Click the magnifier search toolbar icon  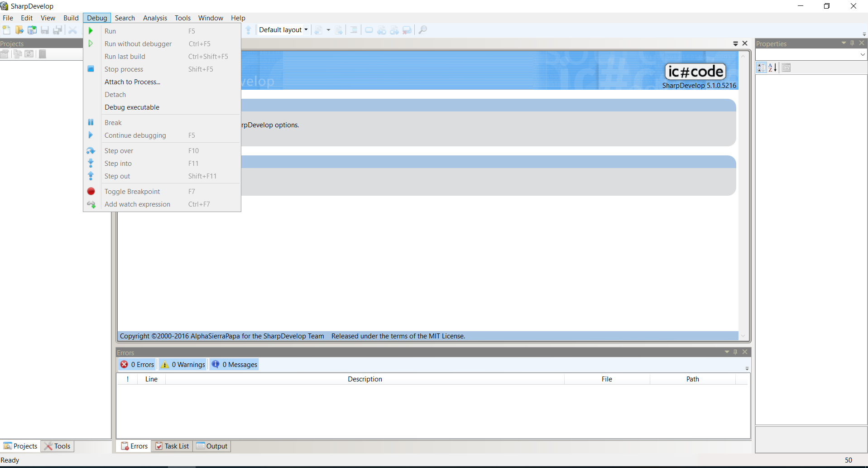pyautogui.click(x=422, y=30)
